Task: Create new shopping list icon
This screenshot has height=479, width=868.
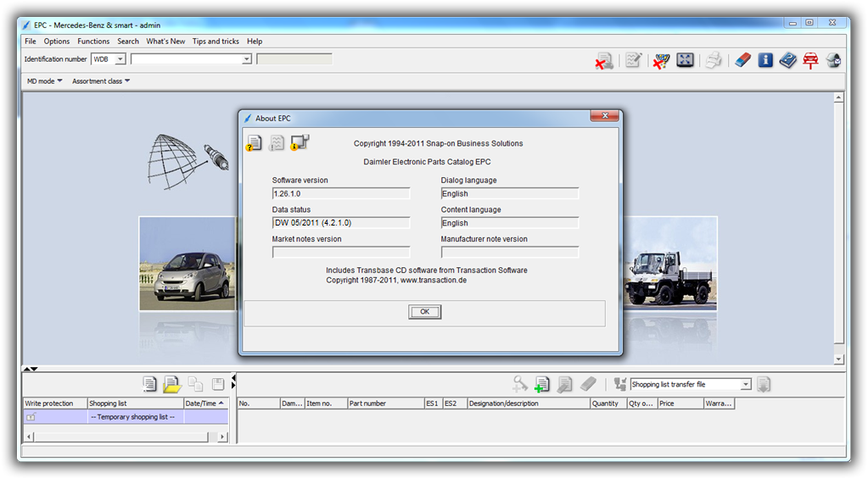Action: [149, 384]
